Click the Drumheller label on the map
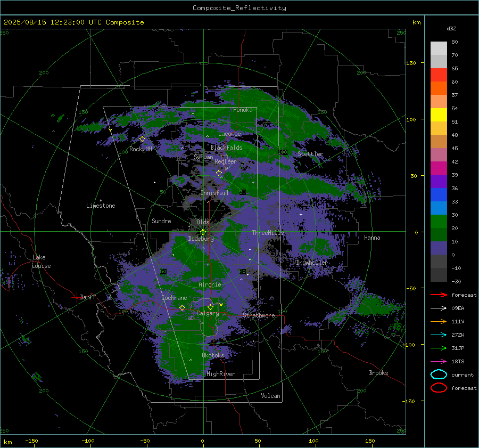The image size is (479, 448). [x=311, y=263]
